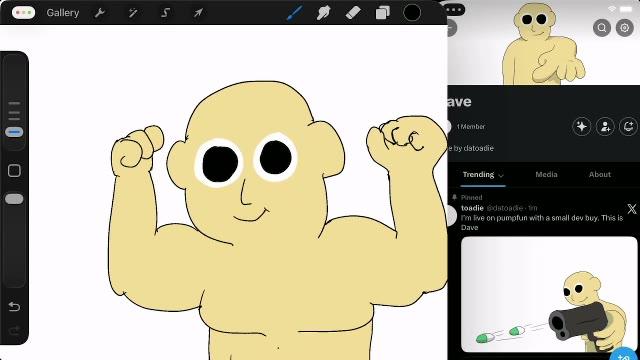
Task: Click the three-dot window control pill
Action: (23, 12)
